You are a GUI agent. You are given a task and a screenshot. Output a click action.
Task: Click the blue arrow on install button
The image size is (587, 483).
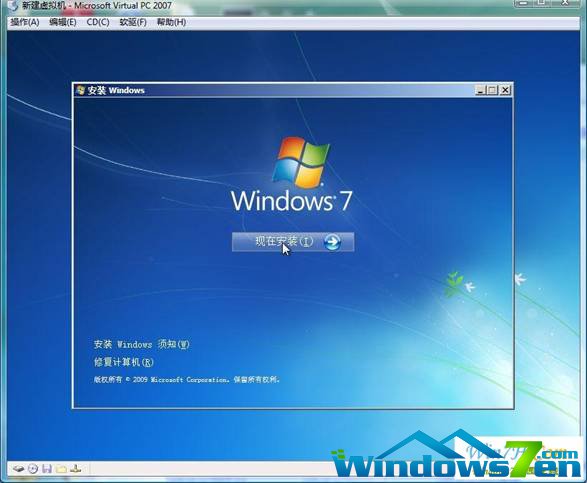[332, 242]
